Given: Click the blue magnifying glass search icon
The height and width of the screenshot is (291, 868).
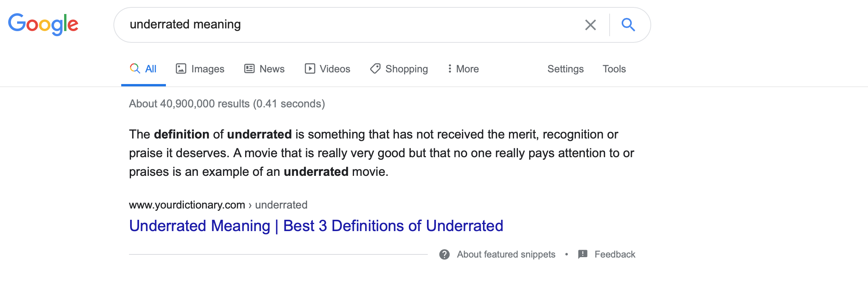Looking at the screenshot, I should tap(628, 25).
